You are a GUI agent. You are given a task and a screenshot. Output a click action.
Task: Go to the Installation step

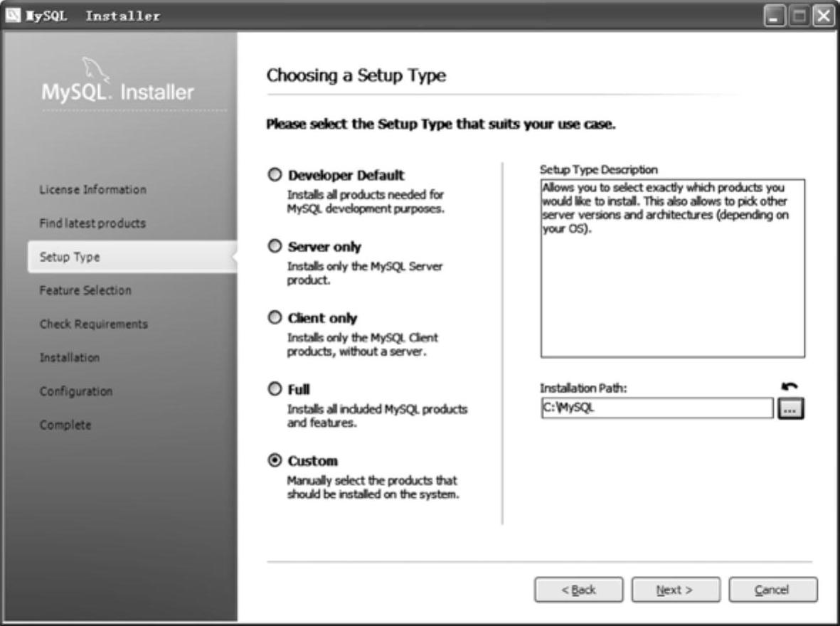(x=70, y=358)
